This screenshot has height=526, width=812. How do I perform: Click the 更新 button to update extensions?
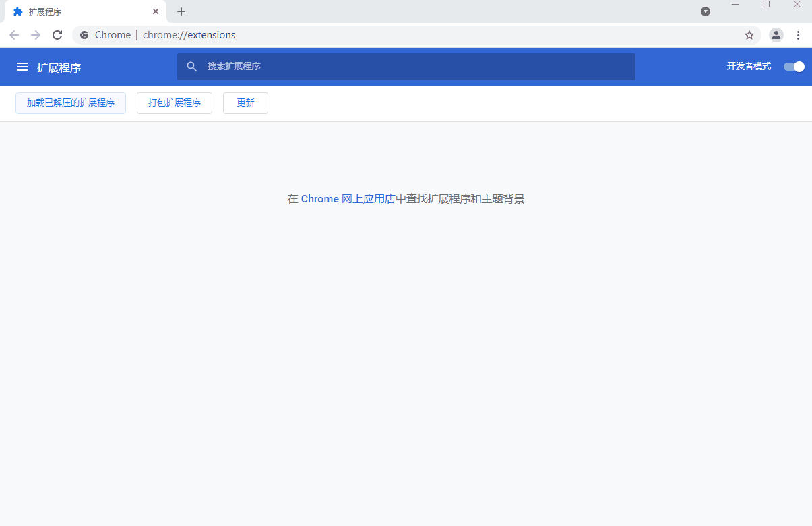[x=245, y=103]
